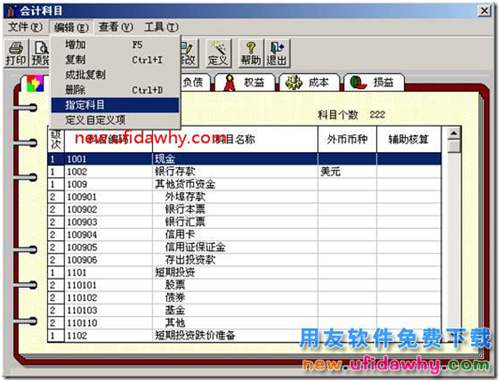Click the 打印 print toolbar icon
Screen dimensions: 500x382
tap(16, 53)
